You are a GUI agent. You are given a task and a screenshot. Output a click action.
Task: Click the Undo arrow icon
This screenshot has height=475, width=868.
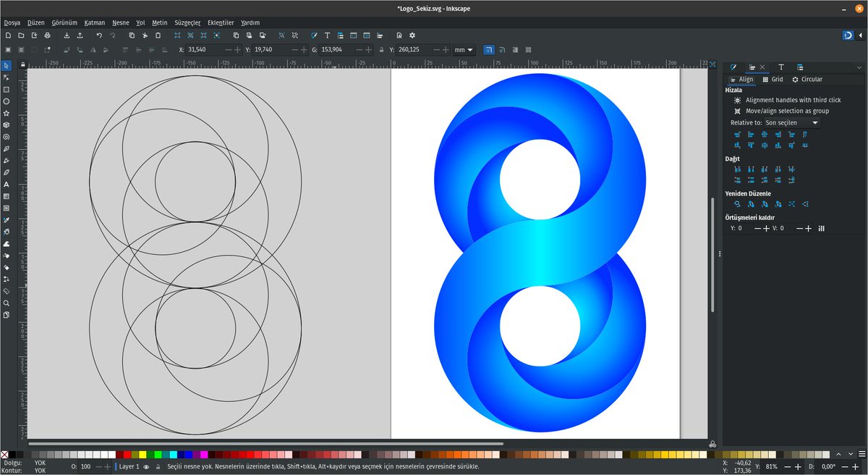point(99,35)
